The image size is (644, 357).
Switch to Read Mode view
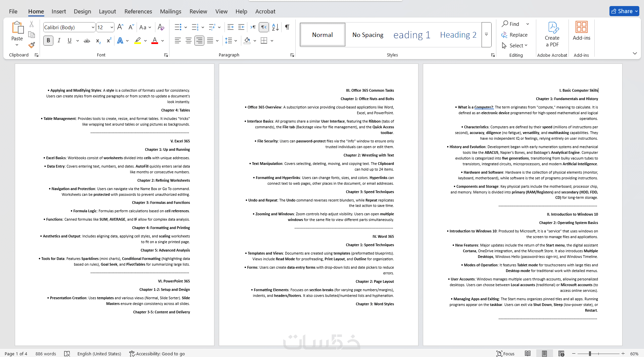point(528,354)
